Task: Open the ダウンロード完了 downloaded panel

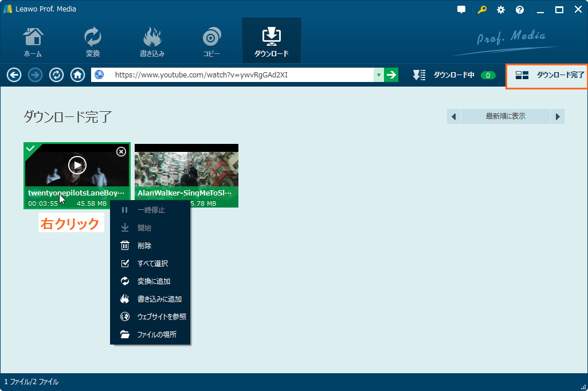Action: click(547, 76)
